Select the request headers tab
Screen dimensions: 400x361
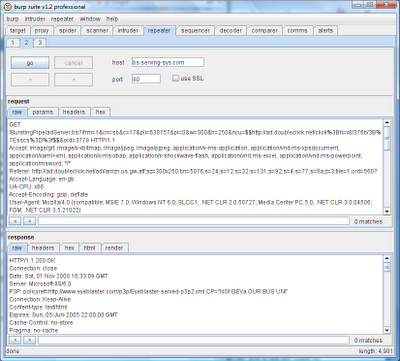tap(74, 112)
